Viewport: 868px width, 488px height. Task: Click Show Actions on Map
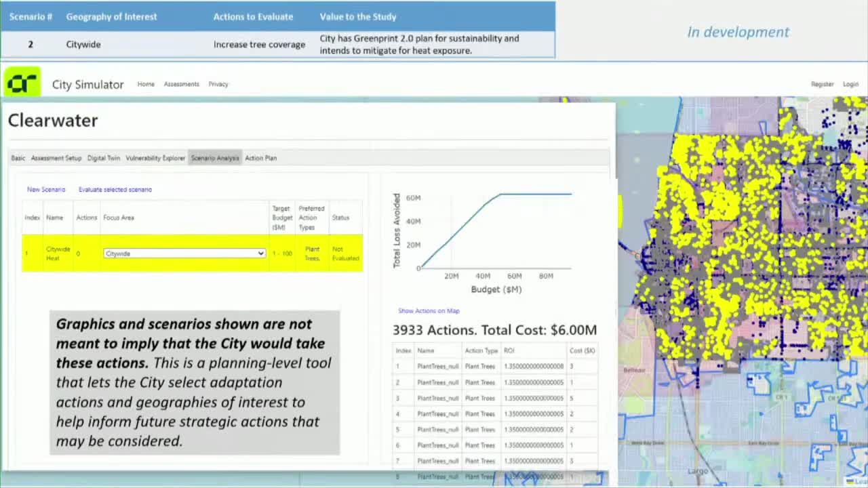(429, 310)
